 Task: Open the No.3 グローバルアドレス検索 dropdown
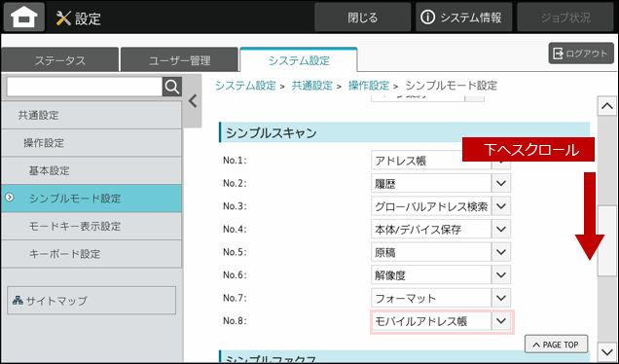(x=441, y=206)
